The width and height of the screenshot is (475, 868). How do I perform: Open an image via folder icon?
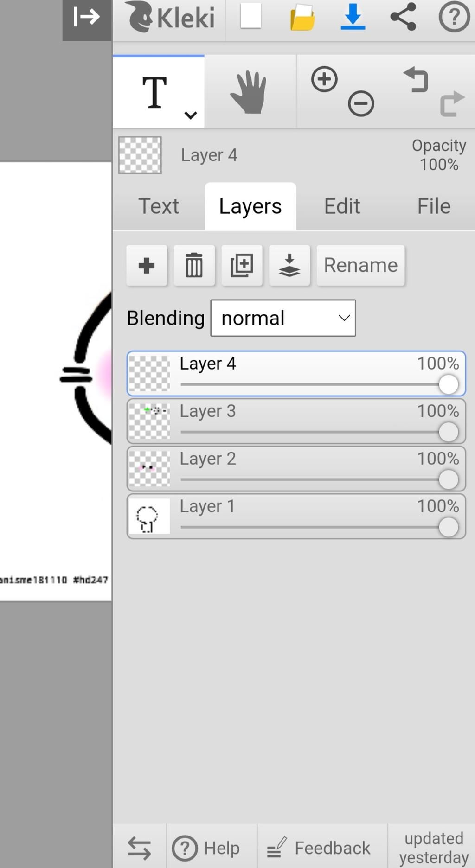pyautogui.click(x=302, y=18)
